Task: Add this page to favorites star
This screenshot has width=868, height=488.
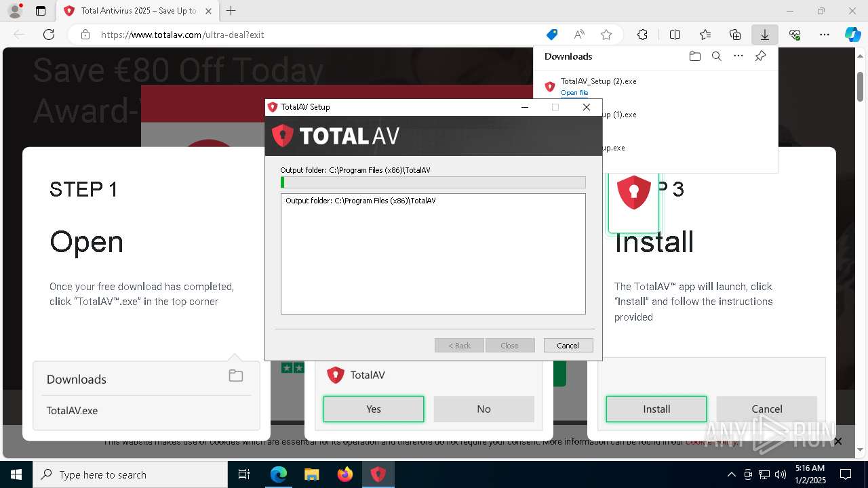Action: pos(606,35)
